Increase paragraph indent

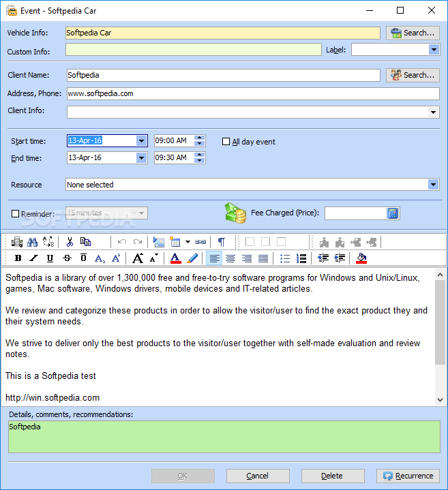tap(340, 258)
